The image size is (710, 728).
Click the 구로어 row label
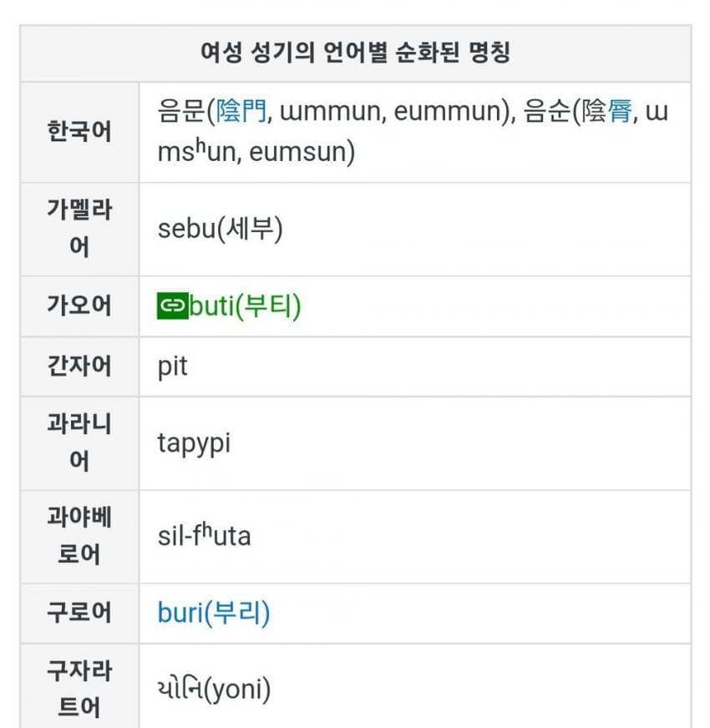click(79, 613)
